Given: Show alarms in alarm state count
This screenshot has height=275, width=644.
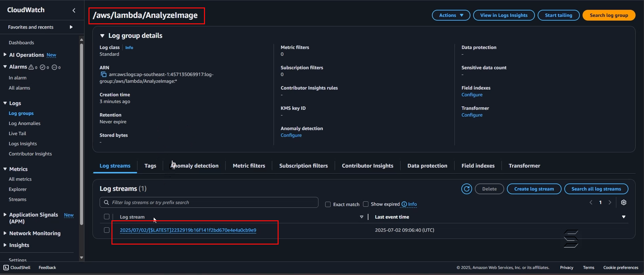Looking at the screenshot, I should 33,67.
